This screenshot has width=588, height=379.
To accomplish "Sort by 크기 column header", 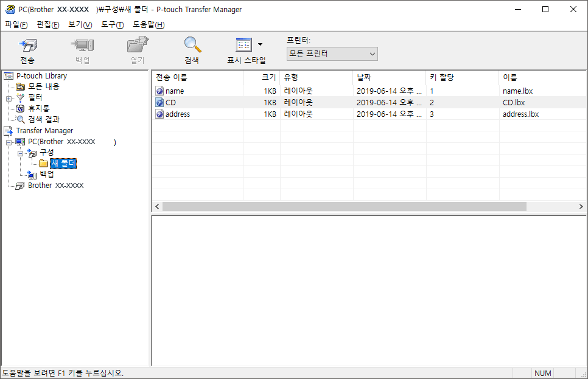I will click(261, 78).
